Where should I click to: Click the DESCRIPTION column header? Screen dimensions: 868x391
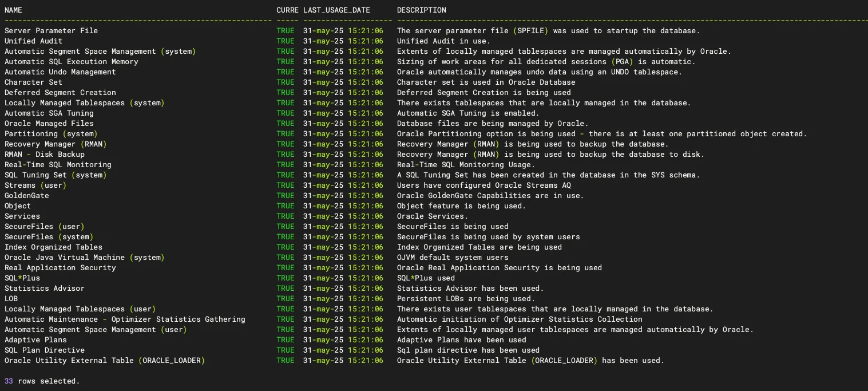point(422,10)
